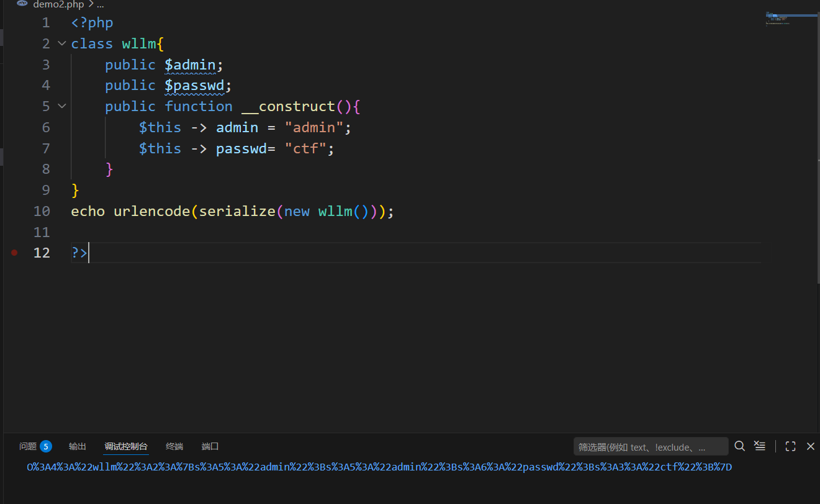This screenshot has width=820, height=504.
Task: Close the bottom panel
Action: coord(810,446)
